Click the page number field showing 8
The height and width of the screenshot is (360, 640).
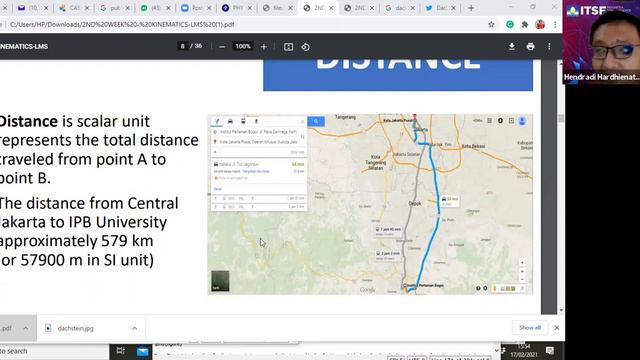point(182,46)
